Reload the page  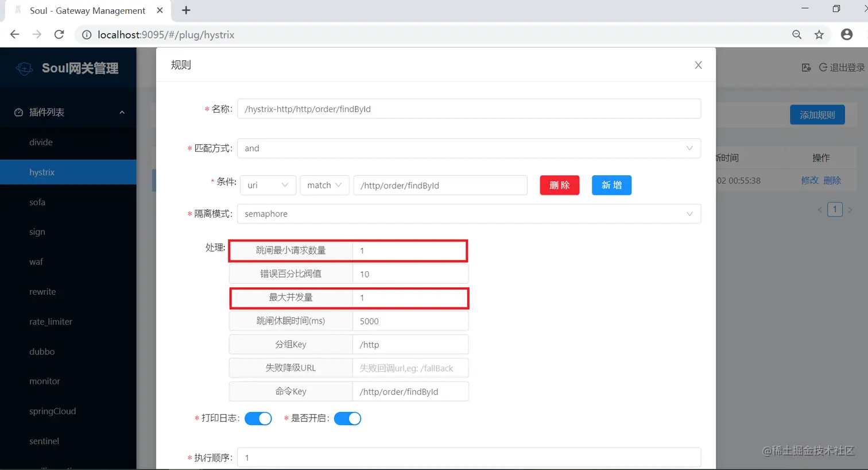[59, 34]
